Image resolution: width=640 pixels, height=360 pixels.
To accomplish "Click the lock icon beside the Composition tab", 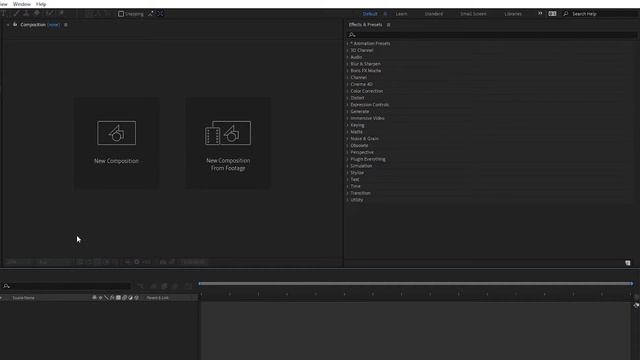I will 15,24.
